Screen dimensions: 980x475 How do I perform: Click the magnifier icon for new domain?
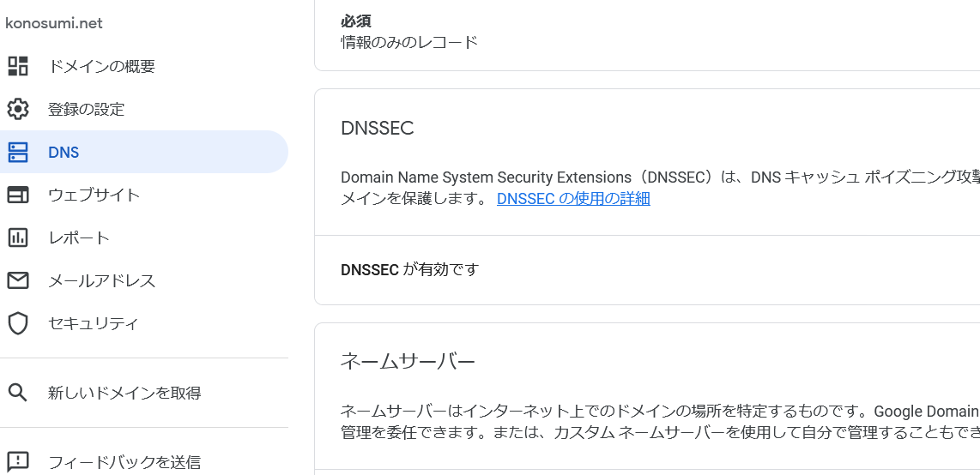point(17,393)
